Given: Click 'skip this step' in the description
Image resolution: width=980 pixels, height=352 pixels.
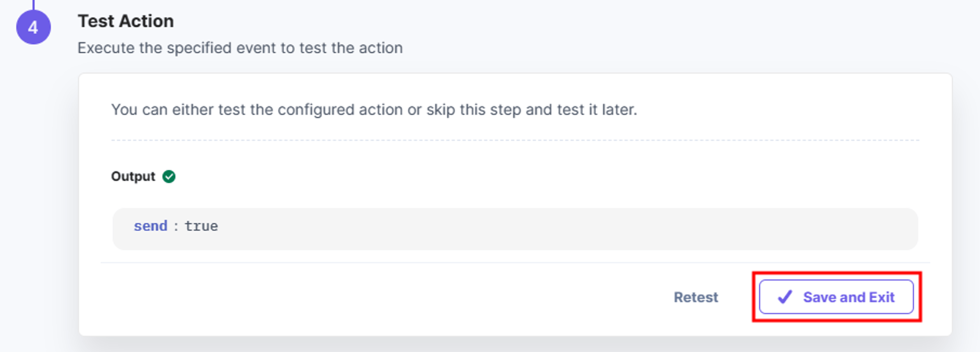Looking at the screenshot, I should (474, 110).
